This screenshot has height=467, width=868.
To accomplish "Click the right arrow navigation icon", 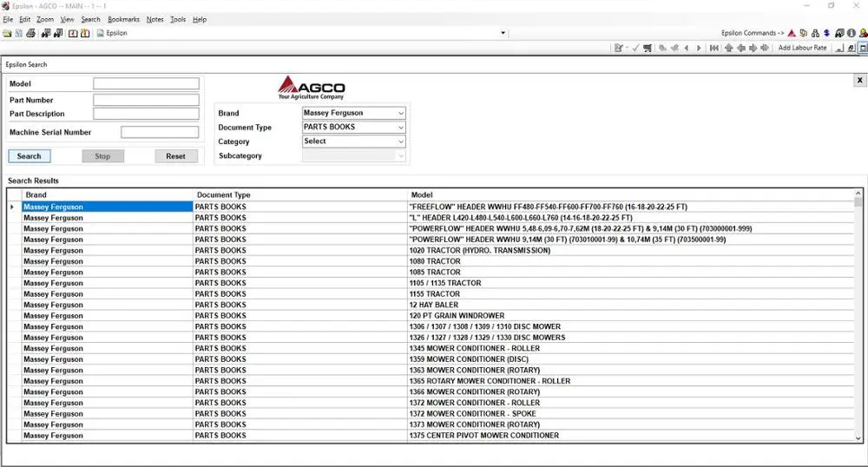I will point(753,48).
